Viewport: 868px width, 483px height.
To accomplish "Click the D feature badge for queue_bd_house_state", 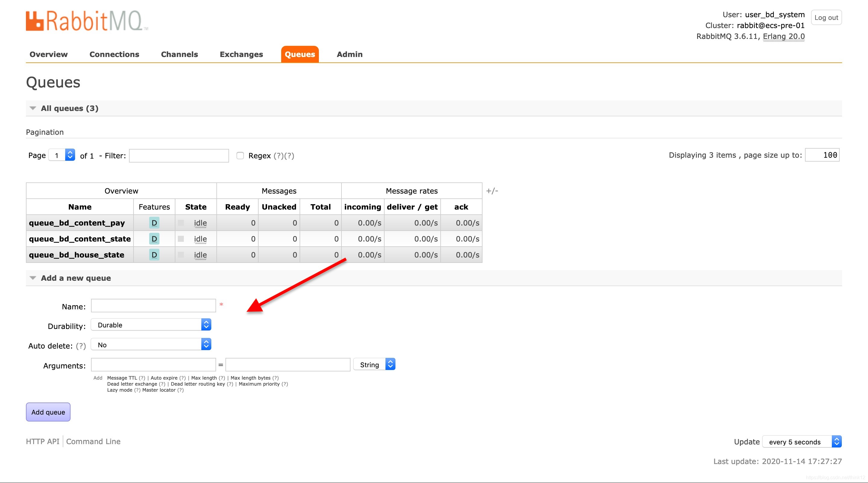I will click(x=154, y=255).
